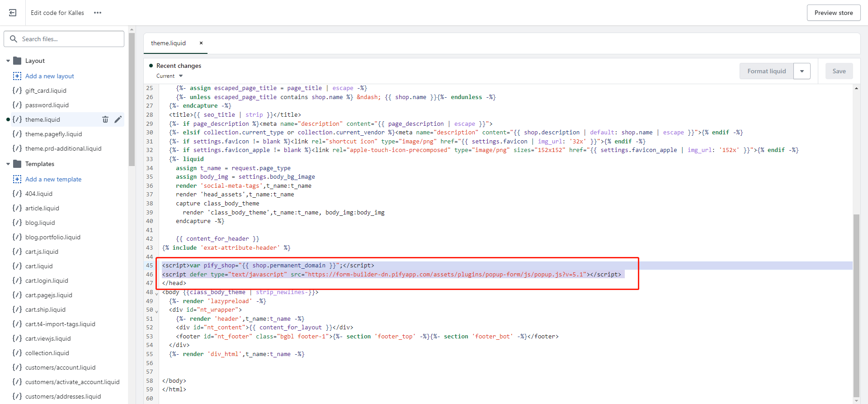
Task: Fold the code at line 50
Action: 157,311
